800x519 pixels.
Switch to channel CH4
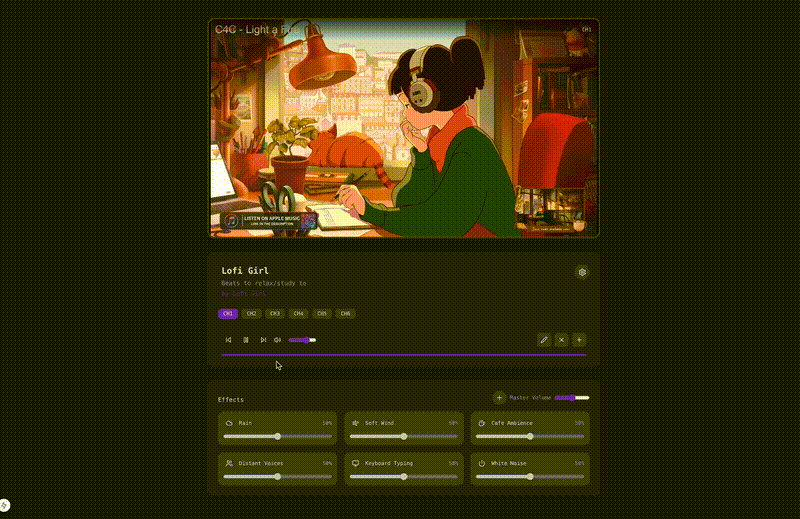[298, 314]
